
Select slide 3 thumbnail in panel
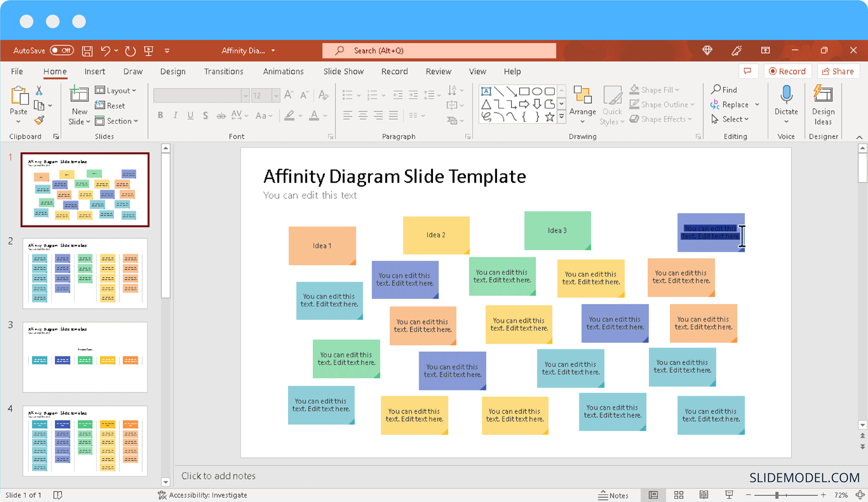[x=85, y=357]
